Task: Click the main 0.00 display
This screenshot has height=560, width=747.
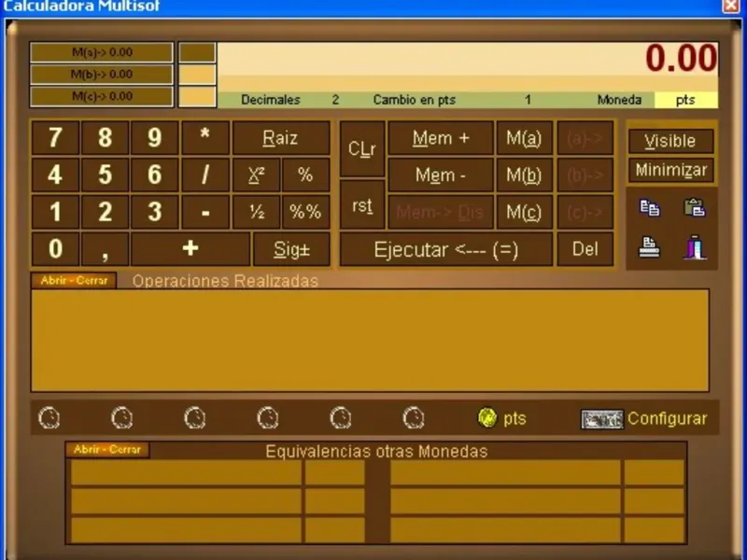Action: click(x=468, y=59)
